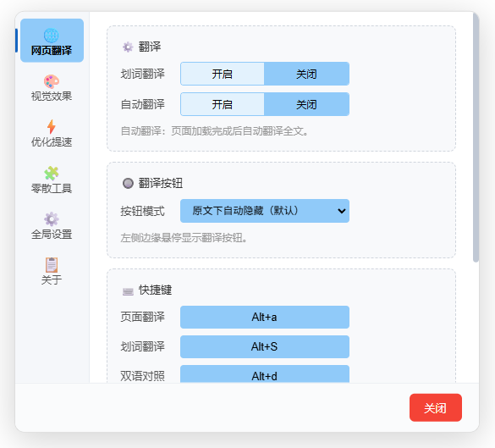
Task: Click the 双语对照 shortcut Alt+d field
Action: tap(265, 374)
